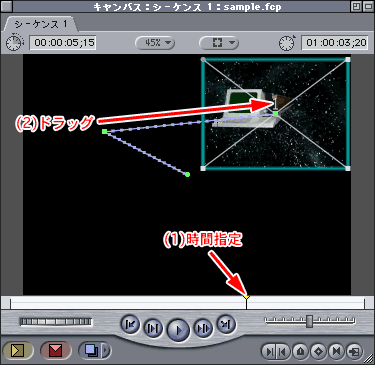Screen dimensions: 375x365
Task: Click the Play Around Current Frame button
Action: pos(203,328)
